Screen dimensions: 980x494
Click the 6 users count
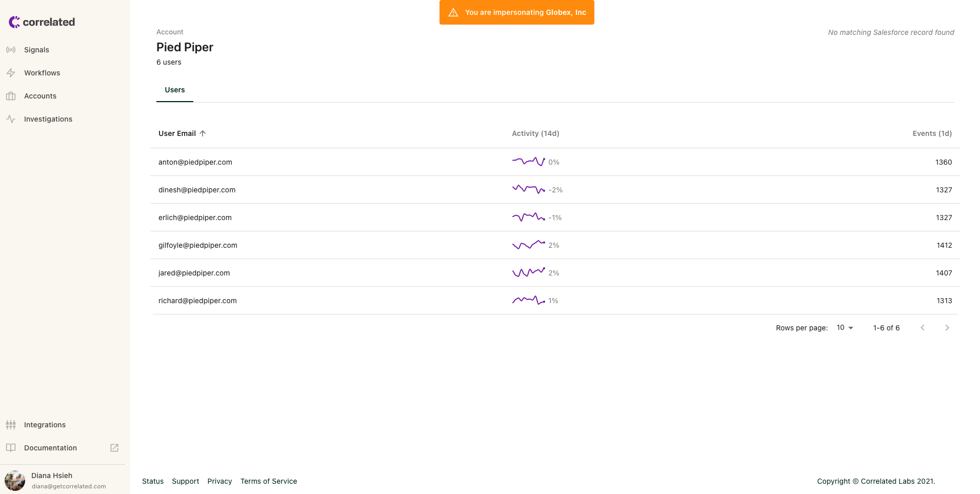pyautogui.click(x=169, y=62)
